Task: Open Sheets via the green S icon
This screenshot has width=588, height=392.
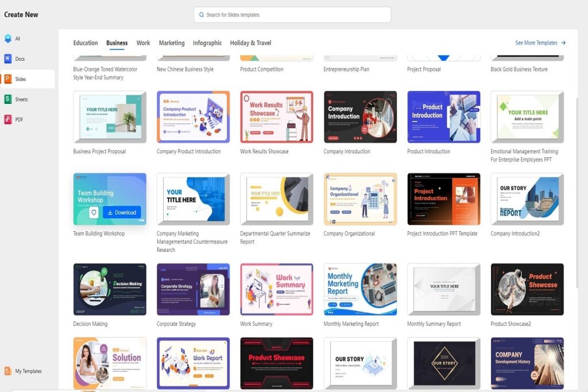Action: 8,99
